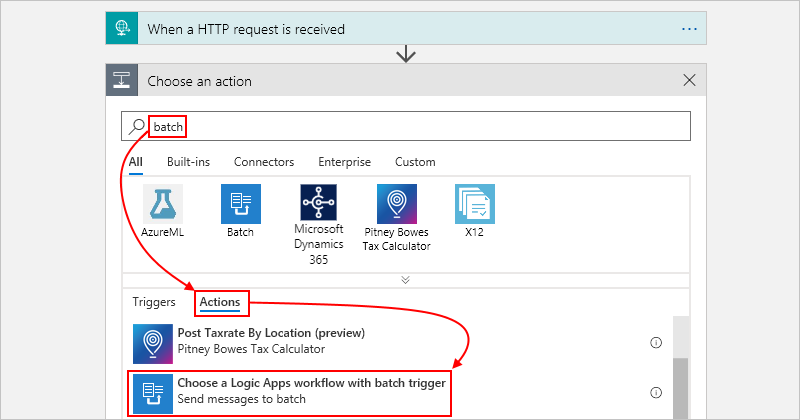Viewport: 800px width, 420px height.
Task: Click the HTTP request trigger icon
Action: 121,29
